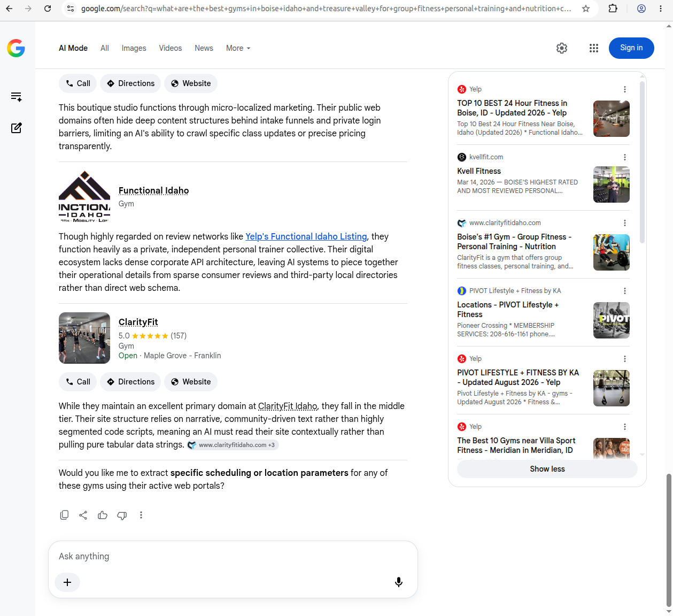Open Google search settings gear
The height and width of the screenshot is (616, 673).
(x=562, y=48)
